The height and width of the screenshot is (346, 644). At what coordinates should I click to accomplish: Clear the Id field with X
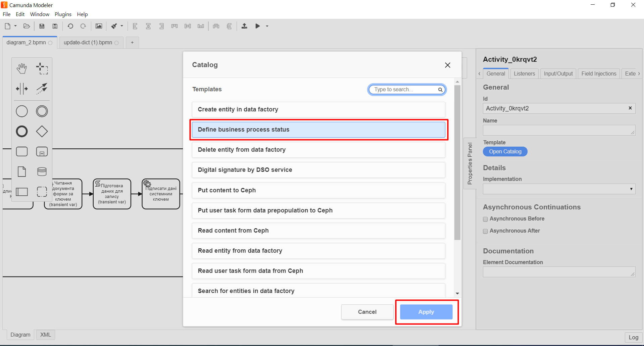click(630, 108)
